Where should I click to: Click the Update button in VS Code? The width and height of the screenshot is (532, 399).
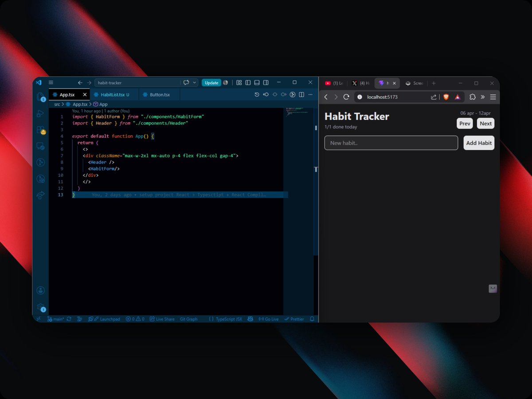pos(211,82)
